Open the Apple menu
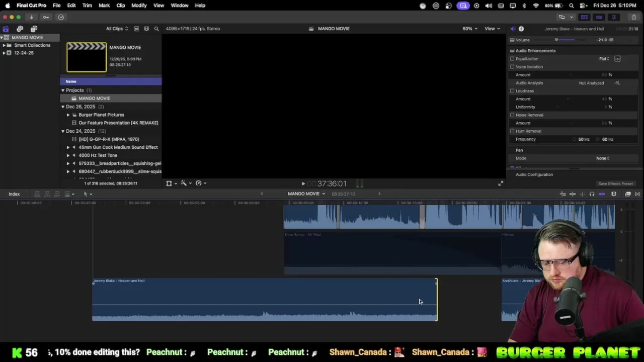Image resolution: width=644 pixels, height=362 pixels. point(7,6)
